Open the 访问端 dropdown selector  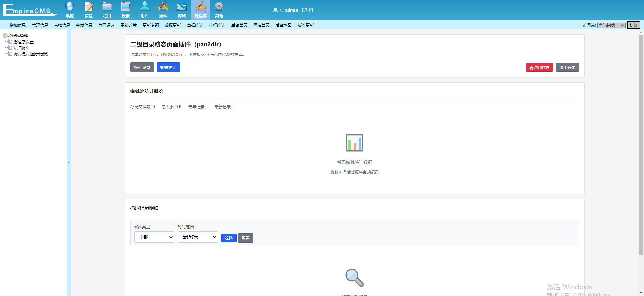click(611, 25)
